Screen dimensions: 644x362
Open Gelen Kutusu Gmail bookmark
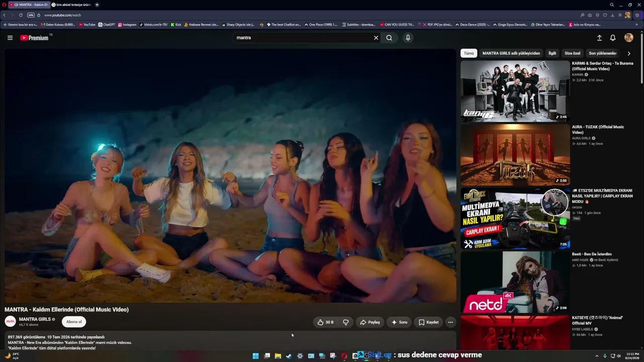pos(58,25)
